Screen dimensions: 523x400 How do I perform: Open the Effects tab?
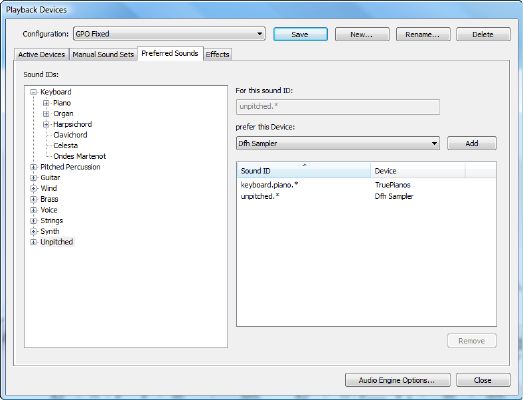[217, 54]
